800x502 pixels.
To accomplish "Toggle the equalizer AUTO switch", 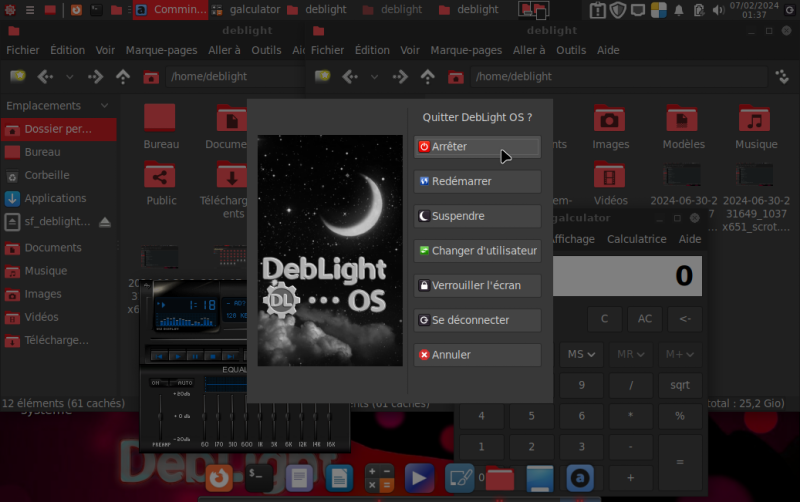I will pyautogui.click(x=184, y=382).
